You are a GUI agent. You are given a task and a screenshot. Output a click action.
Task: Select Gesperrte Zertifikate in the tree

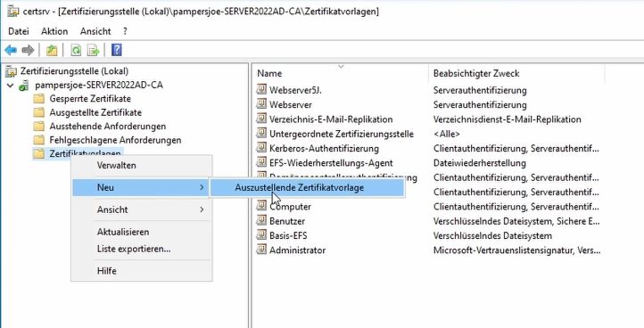90,99
